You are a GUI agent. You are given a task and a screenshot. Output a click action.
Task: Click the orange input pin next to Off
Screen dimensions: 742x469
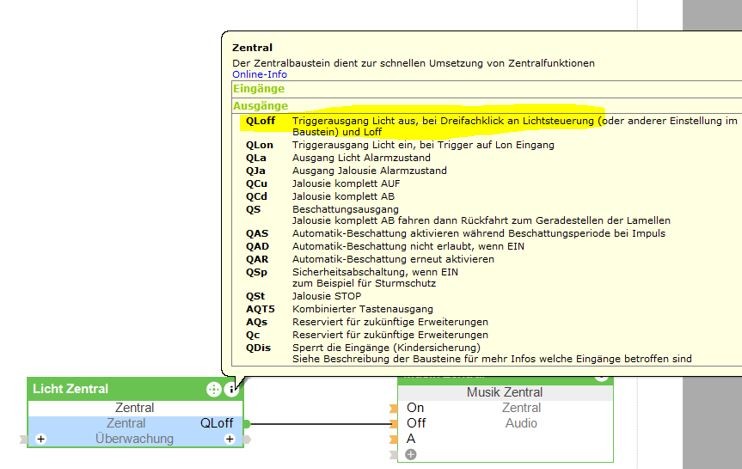pyautogui.click(x=393, y=424)
